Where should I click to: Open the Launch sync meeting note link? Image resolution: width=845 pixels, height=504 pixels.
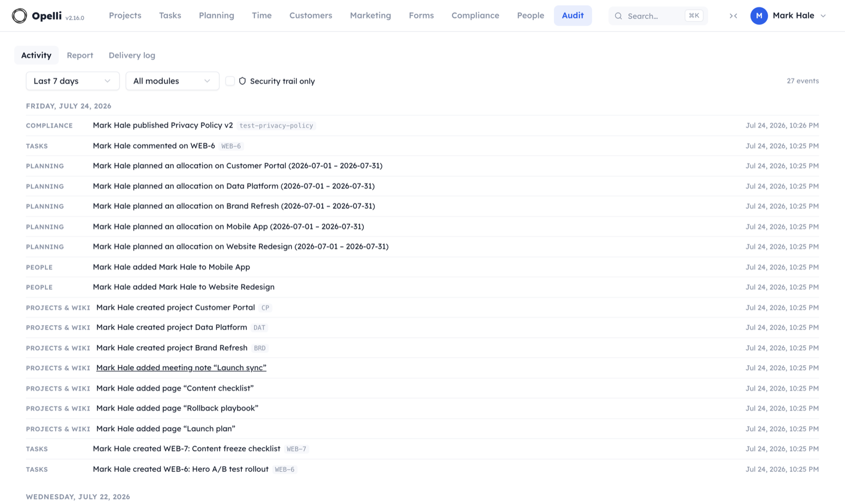[x=181, y=368]
